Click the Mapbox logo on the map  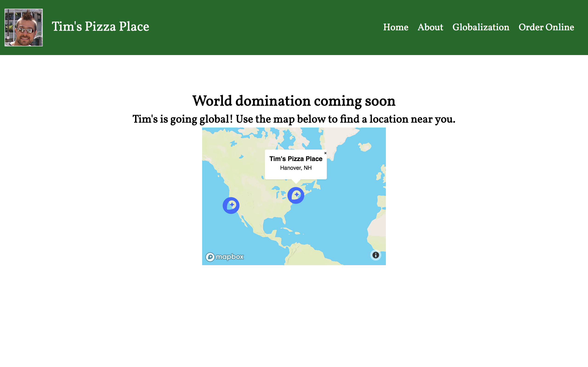(225, 257)
